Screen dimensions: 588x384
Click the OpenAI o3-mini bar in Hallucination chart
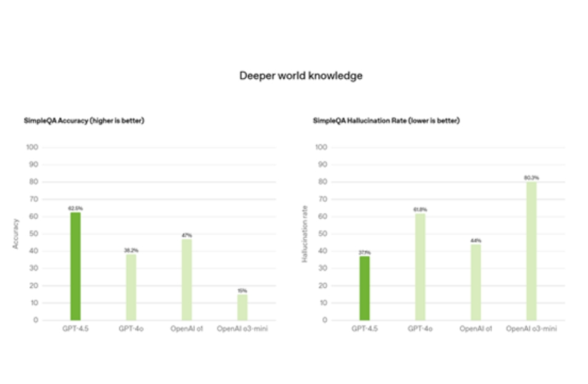click(x=532, y=251)
